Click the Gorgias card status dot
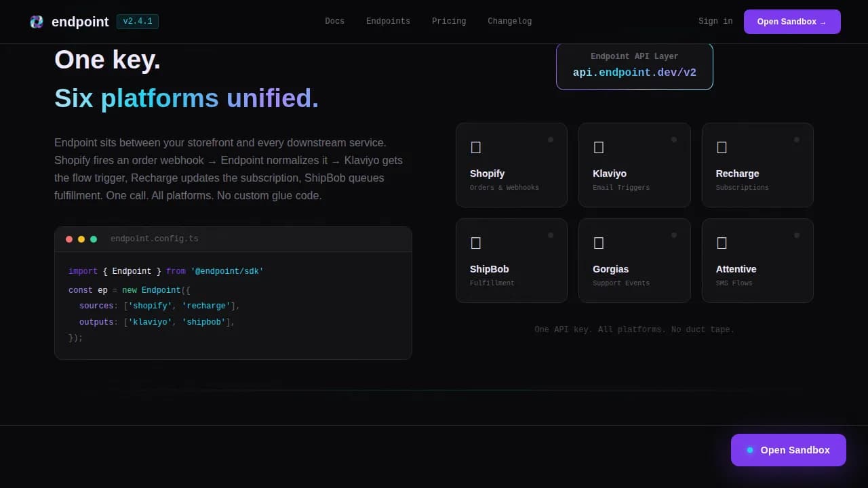The image size is (868, 488). pos(674,235)
